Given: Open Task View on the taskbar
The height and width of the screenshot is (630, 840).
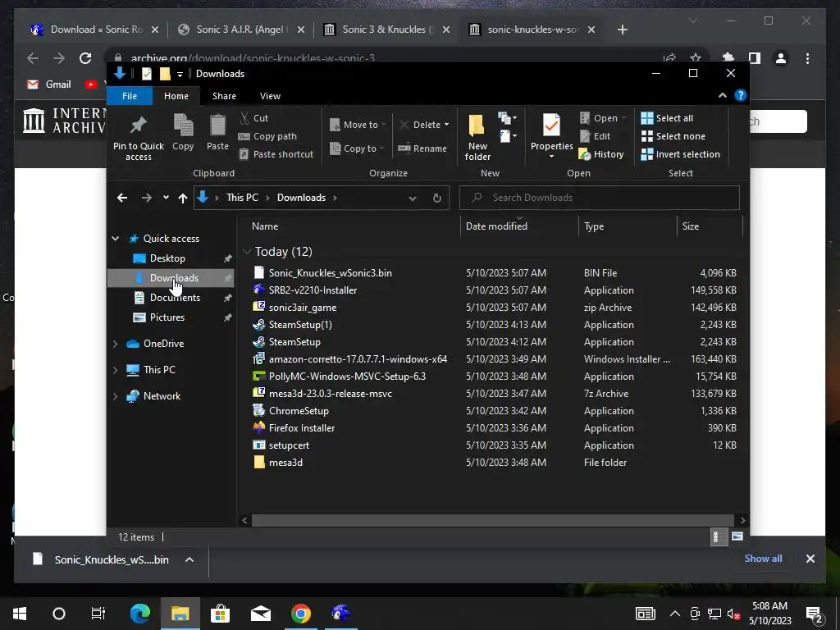Looking at the screenshot, I should [98, 614].
